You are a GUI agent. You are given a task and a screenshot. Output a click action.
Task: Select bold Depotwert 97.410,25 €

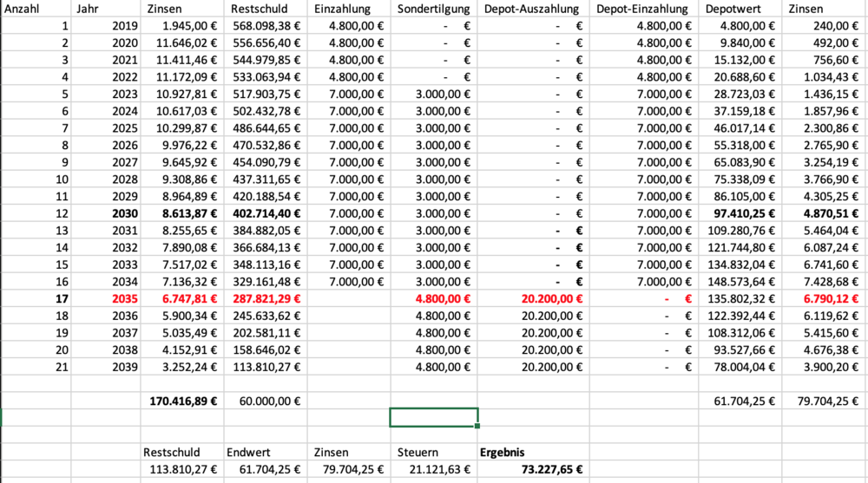740,214
